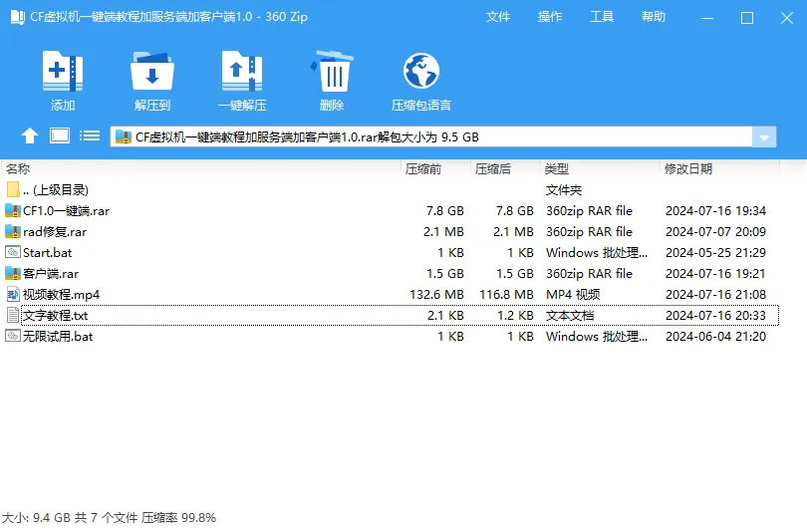807x532 pixels.
Task: Open the Tools (工具) menu
Action: [602, 17]
